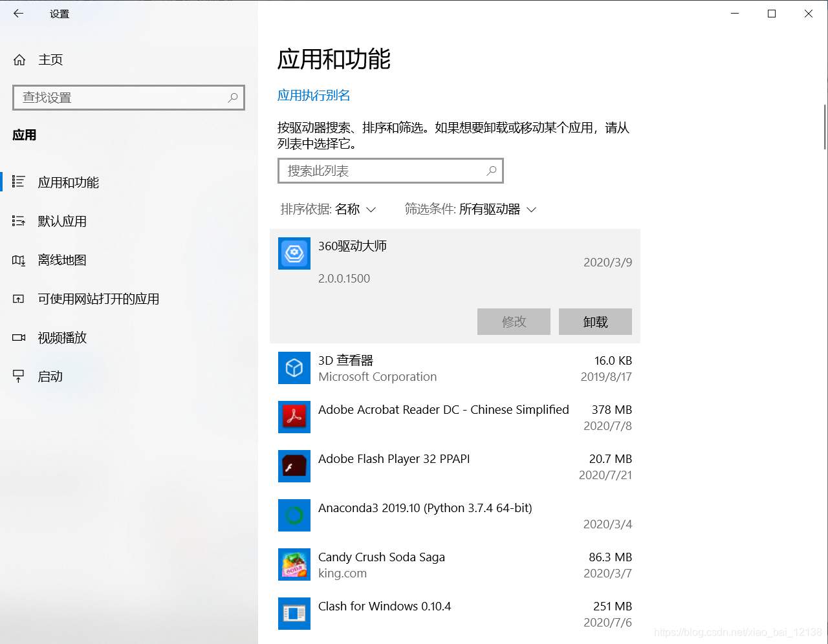Open the 筛选条件 所有驱动器 dropdown
828x644 pixels.
click(470, 209)
